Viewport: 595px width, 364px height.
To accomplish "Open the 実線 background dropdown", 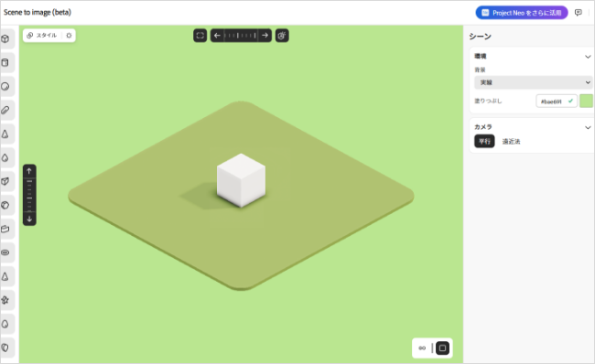I will click(x=533, y=82).
